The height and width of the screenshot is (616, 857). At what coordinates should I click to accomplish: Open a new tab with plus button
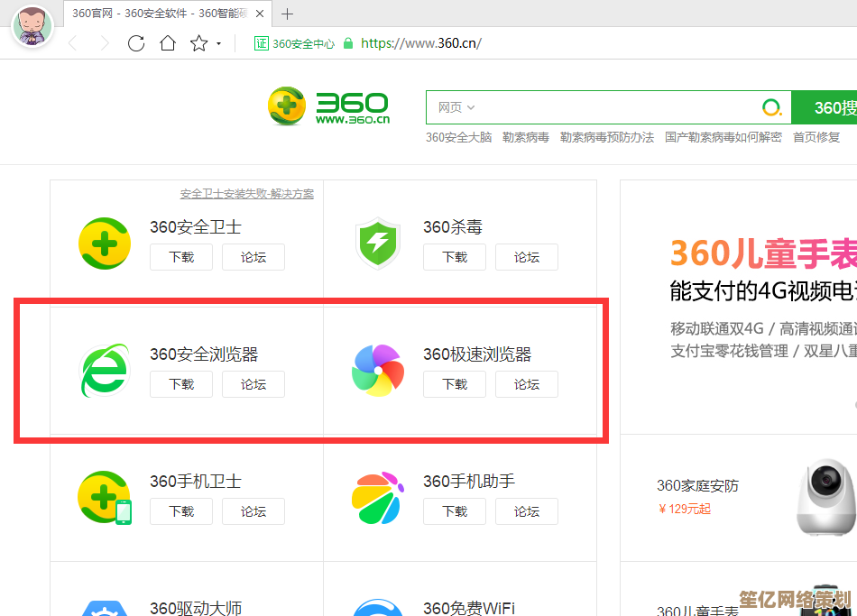click(288, 14)
